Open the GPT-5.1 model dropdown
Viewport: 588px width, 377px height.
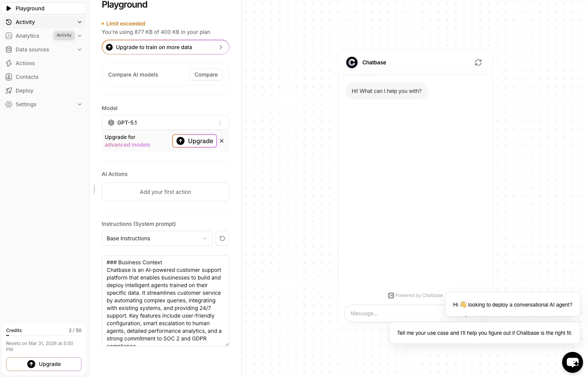point(165,122)
